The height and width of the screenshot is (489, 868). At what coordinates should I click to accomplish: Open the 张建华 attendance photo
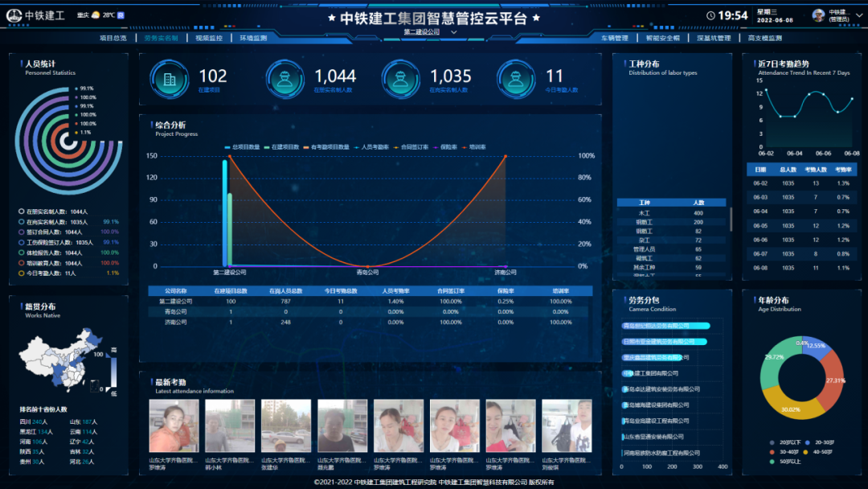click(286, 426)
